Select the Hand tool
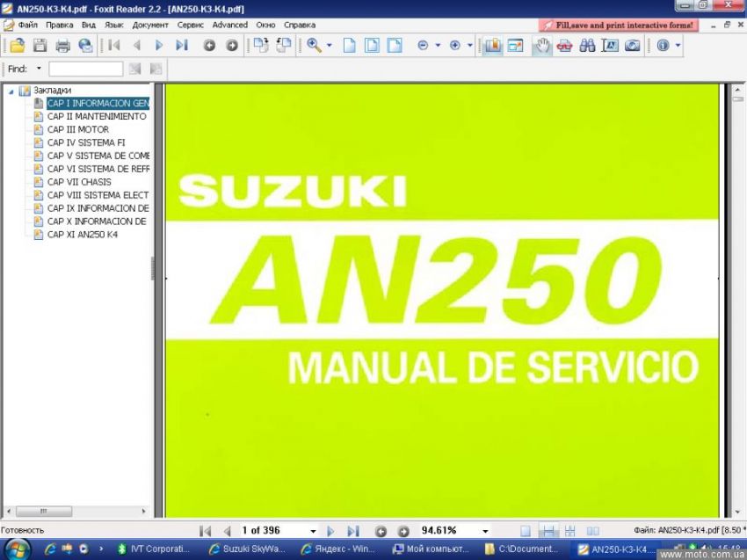The height and width of the screenshot is (560, 747). [542, 46]
